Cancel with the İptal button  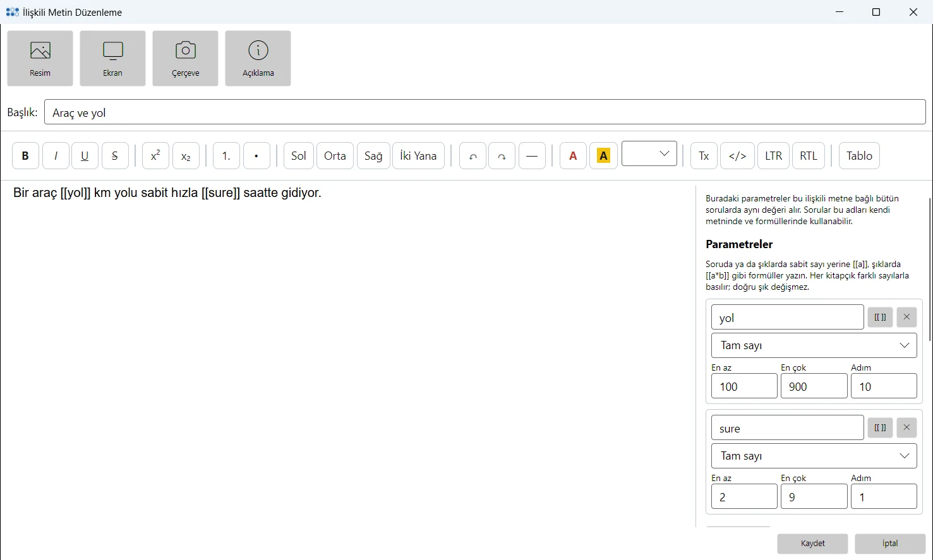point(890,544)
